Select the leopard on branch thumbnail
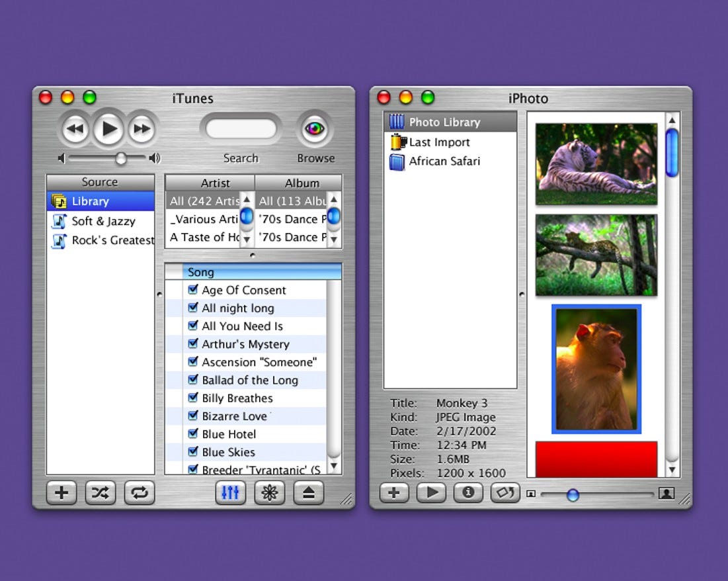 (596, 255)
